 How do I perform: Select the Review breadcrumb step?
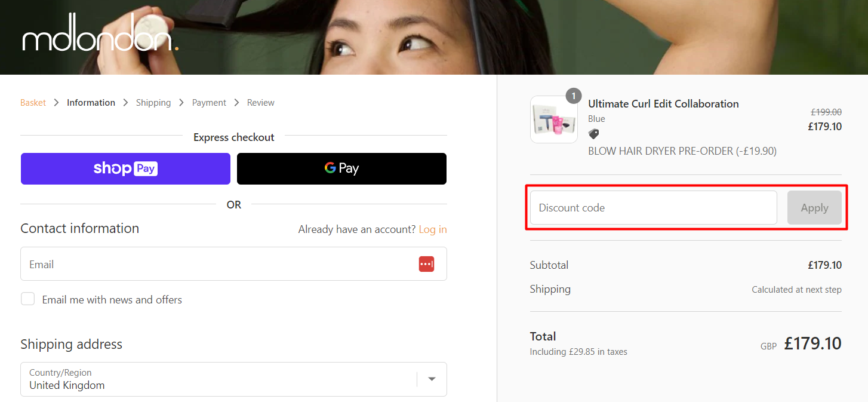coord(261,103)
